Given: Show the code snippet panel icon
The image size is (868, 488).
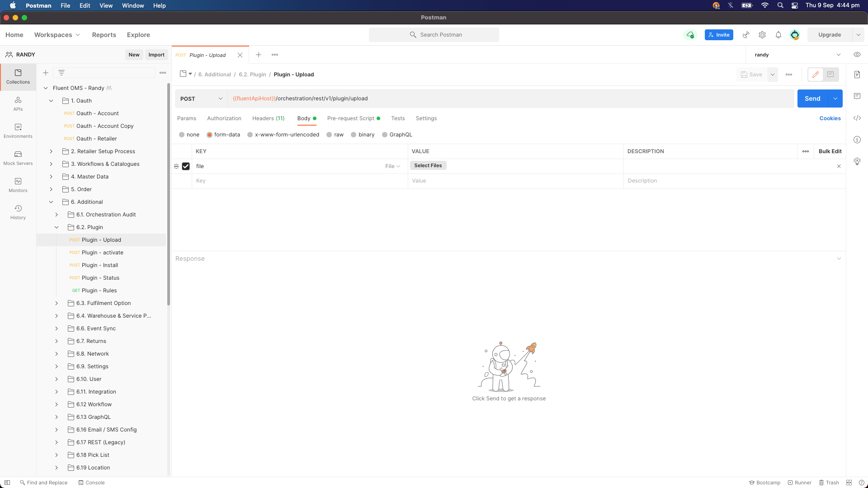Looking at the screenshot, I should click(857, 118).
